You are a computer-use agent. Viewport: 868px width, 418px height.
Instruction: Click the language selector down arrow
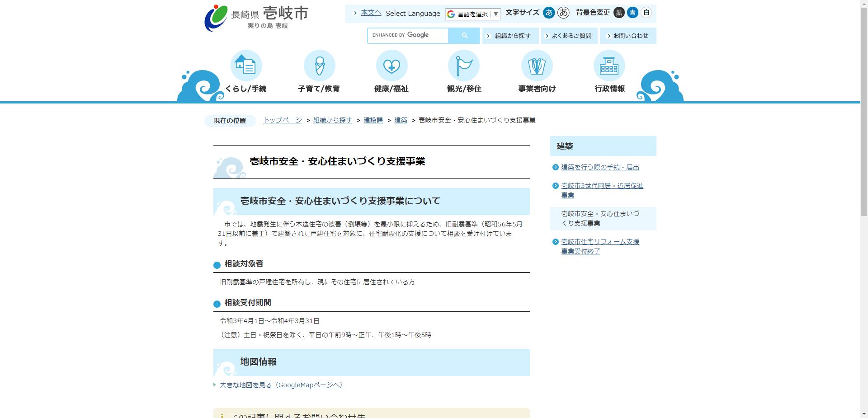(x=495, y=14)
